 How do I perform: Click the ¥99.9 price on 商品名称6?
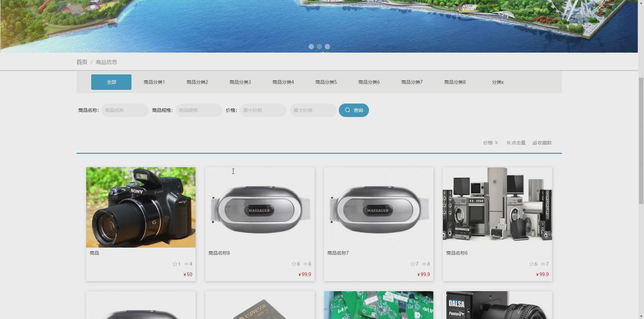[x=542, y=274]
